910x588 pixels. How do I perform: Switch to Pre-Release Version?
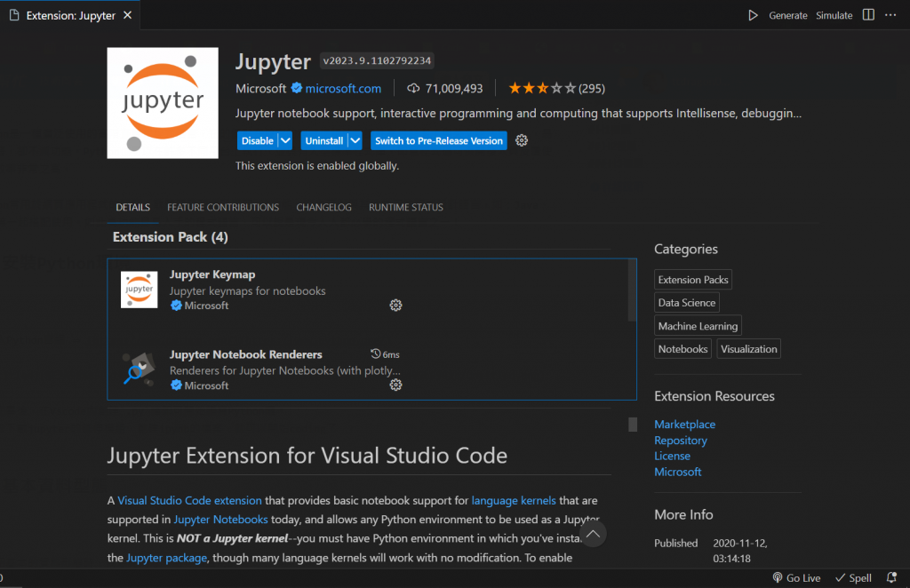click(x=439, y=141)
